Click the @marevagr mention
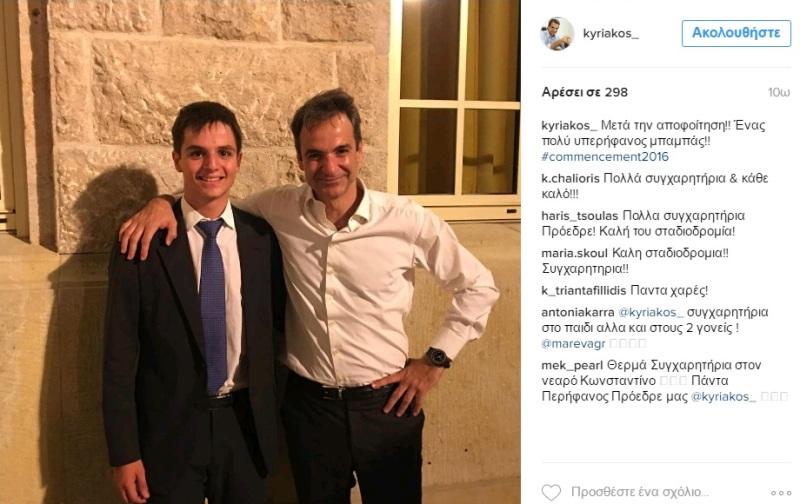 [x=573, y=344]
